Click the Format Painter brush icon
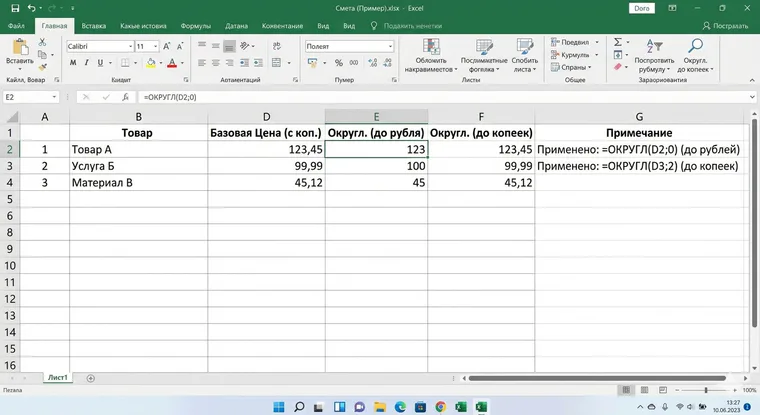 point(43,67)
